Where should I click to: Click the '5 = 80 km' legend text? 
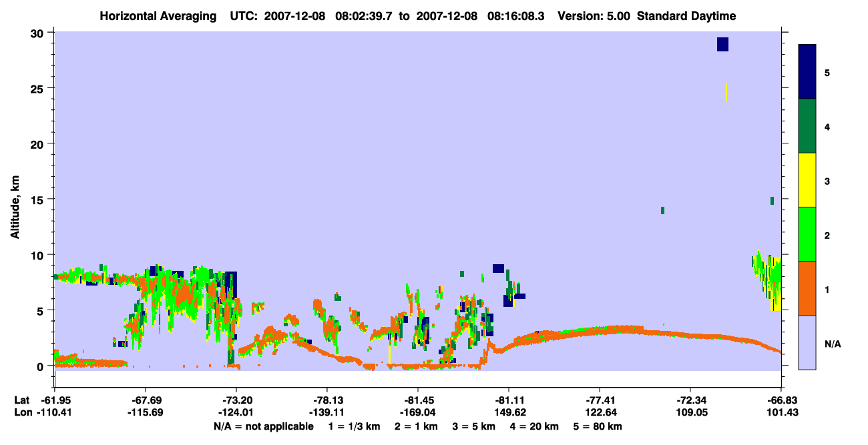tap(598, 426)
